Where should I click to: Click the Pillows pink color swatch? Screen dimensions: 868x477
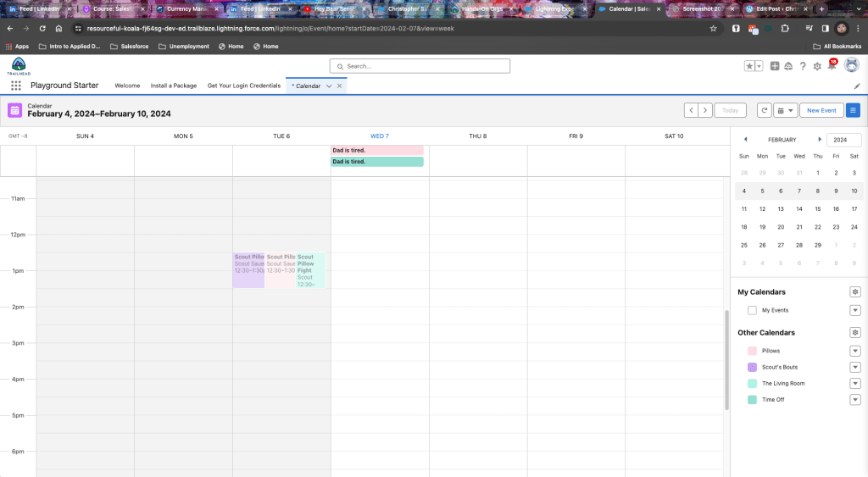click(x=752, y=351)
